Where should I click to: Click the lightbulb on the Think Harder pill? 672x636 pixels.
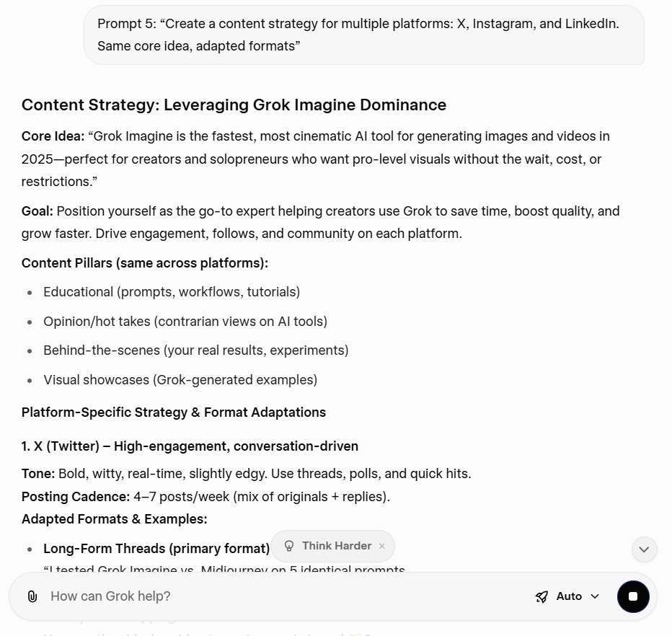click(x=289, y=546)
